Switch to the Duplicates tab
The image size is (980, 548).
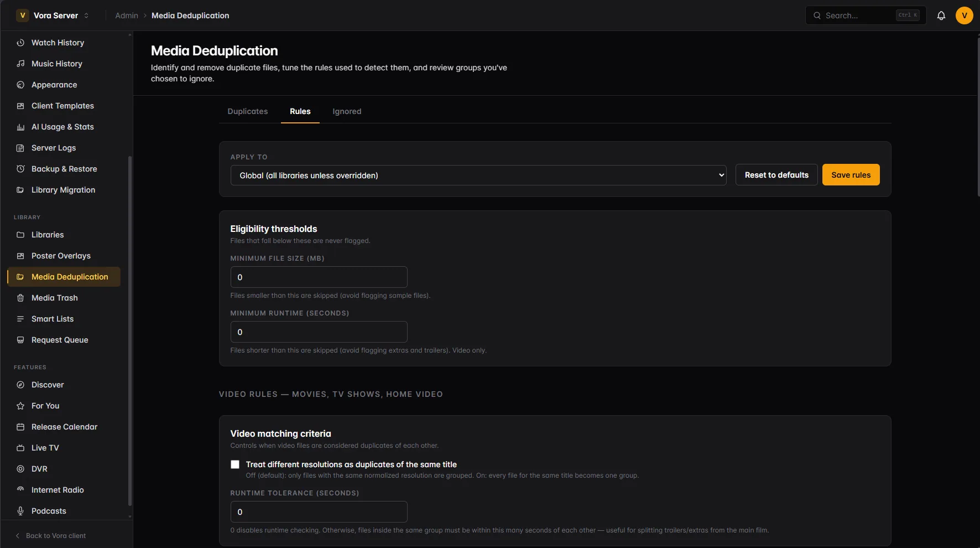(248, 111)
